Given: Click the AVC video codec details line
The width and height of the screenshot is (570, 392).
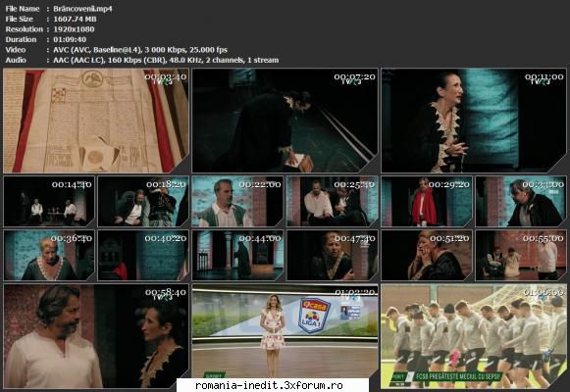Looking at the screenshot, I should tap(140, 50).
